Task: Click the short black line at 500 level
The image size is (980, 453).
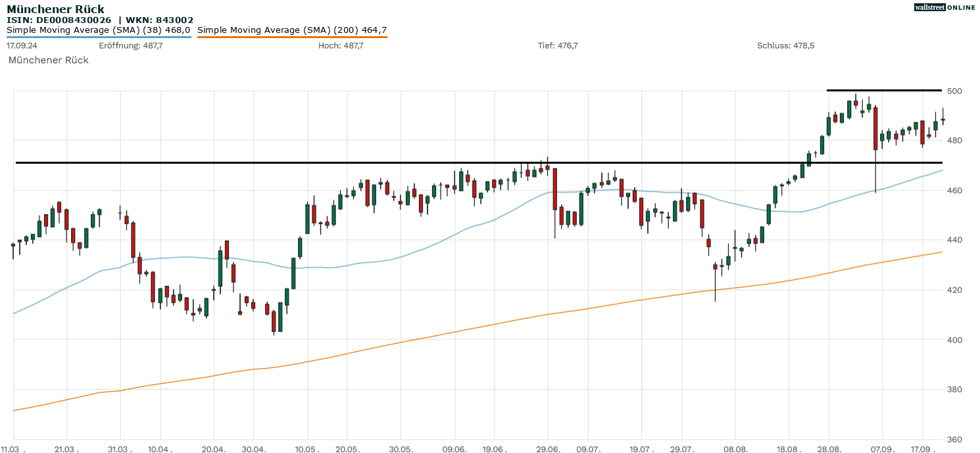Action: (x=884, y=90)
